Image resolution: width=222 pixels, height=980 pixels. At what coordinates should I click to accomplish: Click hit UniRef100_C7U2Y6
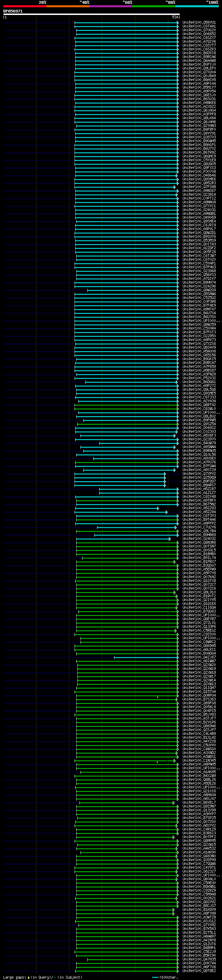pyautogui.click(x=199, y=527)
